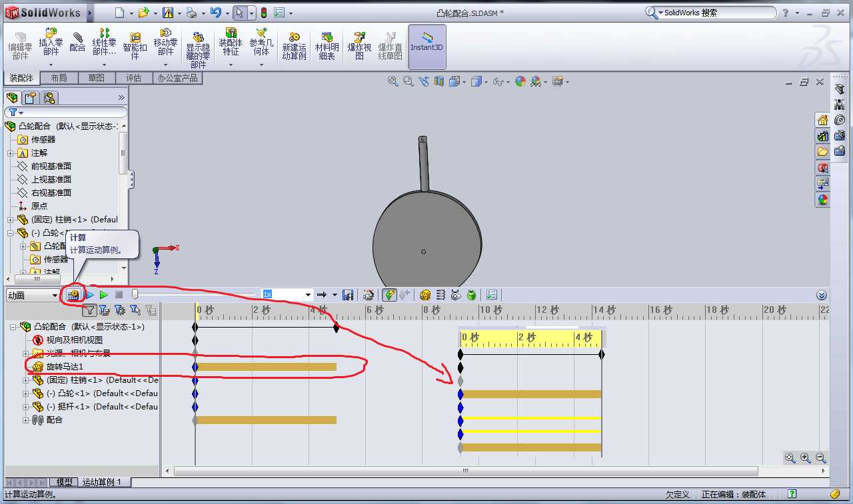Click the Edit Appearance color ball icon
The image size is (853, 504).
coord(520,81)
